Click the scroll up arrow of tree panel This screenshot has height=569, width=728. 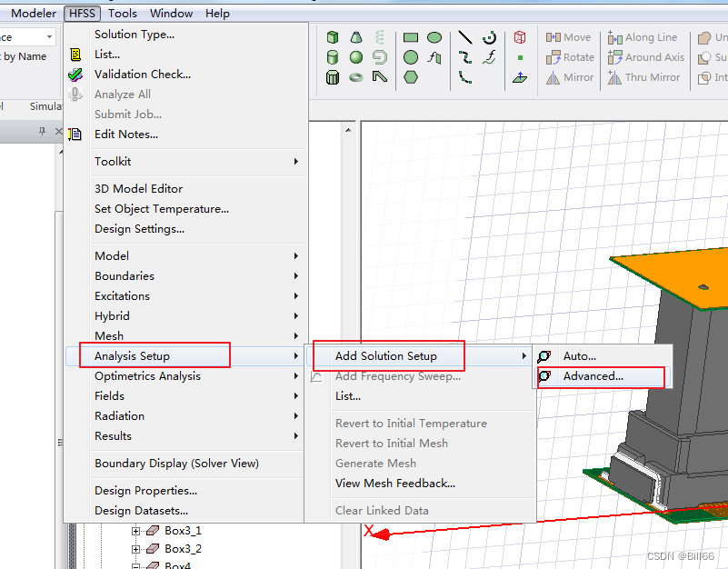tap(348, 131)
